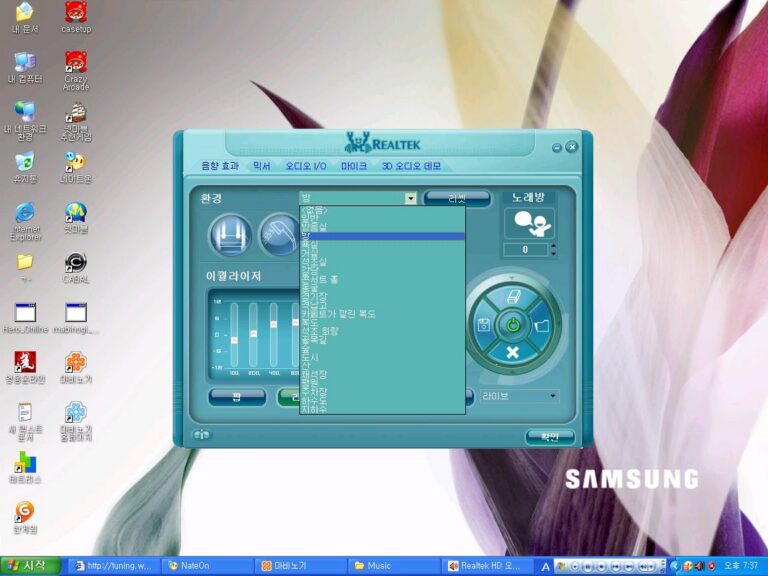The image size is (768, 576).
Task: Click the eraser icon on the wheel
Action: point(513,297)
